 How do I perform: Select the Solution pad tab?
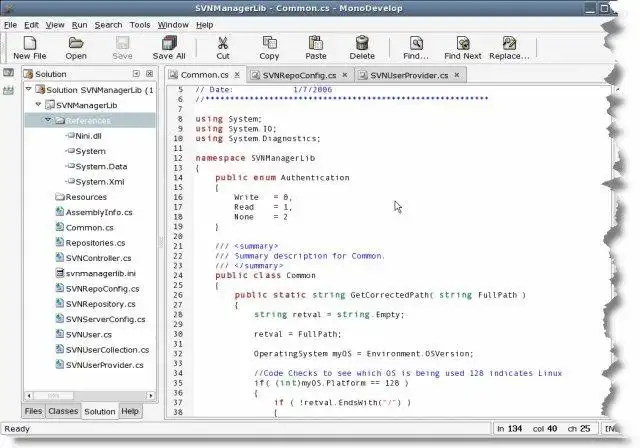100,411
